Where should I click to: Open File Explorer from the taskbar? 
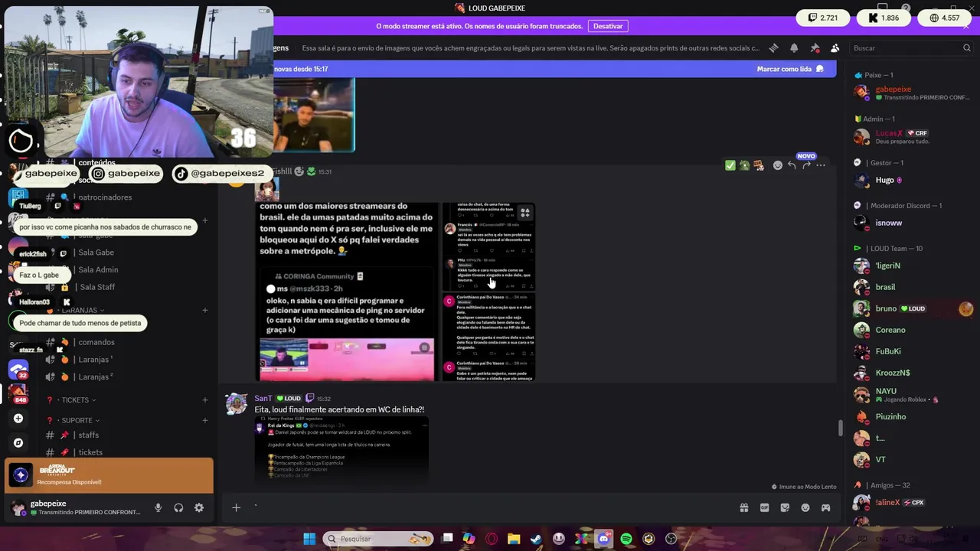[514, 539]
